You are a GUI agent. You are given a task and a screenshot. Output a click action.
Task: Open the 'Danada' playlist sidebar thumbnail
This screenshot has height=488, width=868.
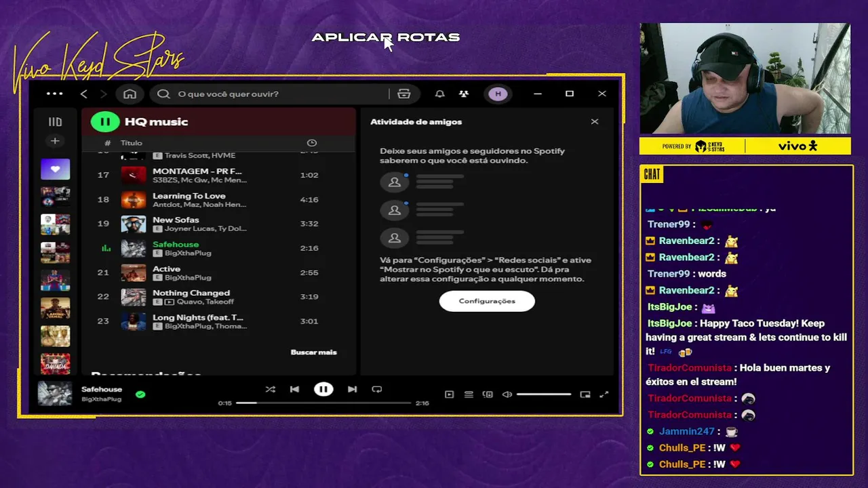click(x=55, y=365)
